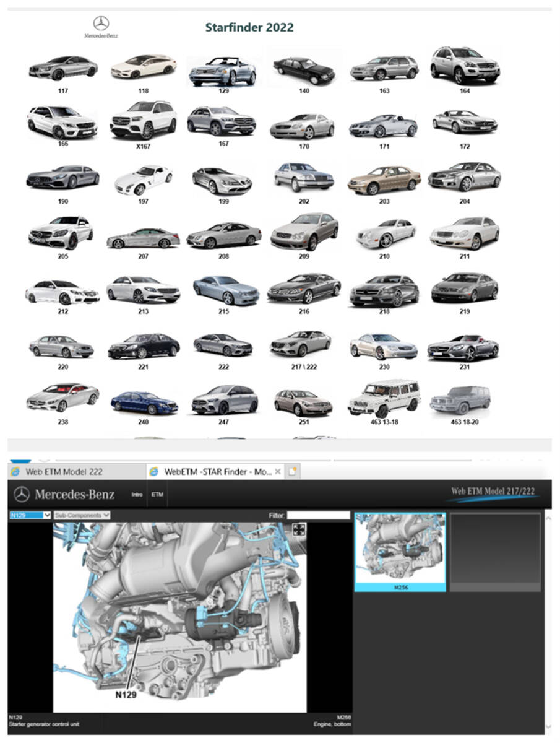Open the model 220 sedan image

coord(61,347)
